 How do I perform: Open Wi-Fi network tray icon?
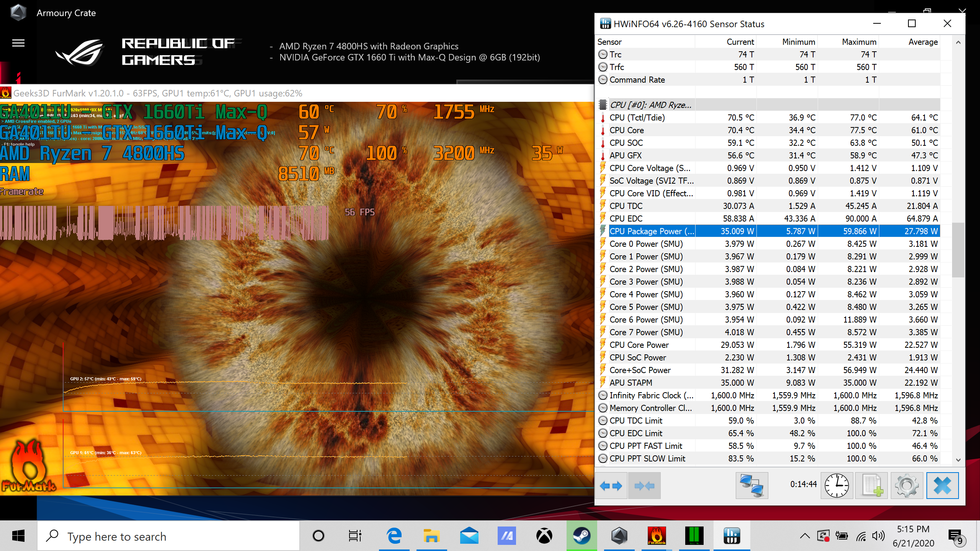click(x=861, y=536)
